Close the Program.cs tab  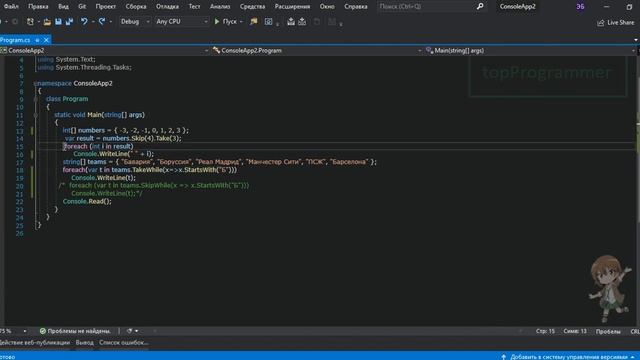(46, 40)
